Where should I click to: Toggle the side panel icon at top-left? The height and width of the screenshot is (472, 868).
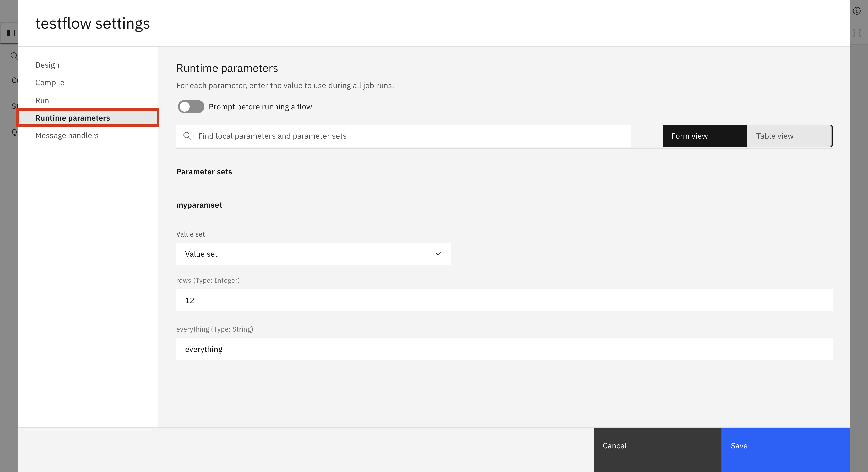coord(11,33)
